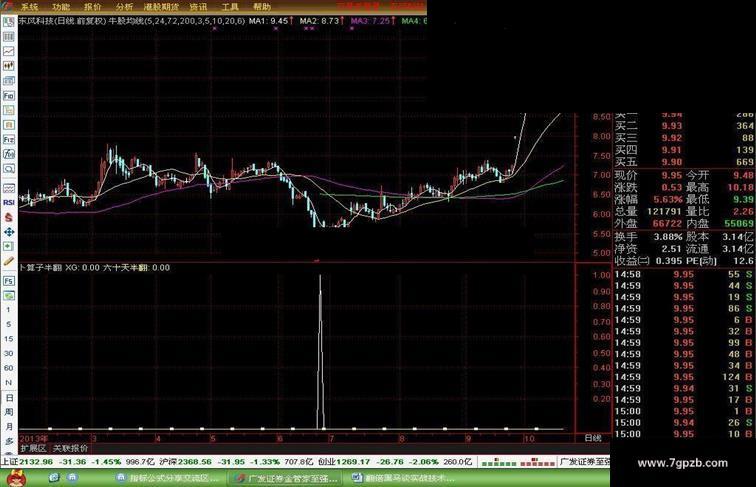This screenshot has width=756, height=487.
Task: Click the MA1: 9.45 indicator label
Action: (271, 21)
